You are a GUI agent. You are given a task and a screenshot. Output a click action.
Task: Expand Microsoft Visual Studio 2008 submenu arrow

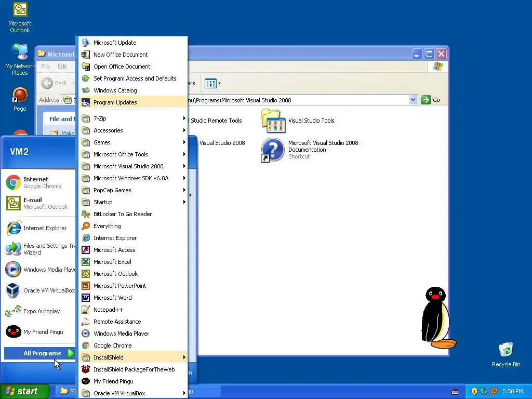(184, 166)
